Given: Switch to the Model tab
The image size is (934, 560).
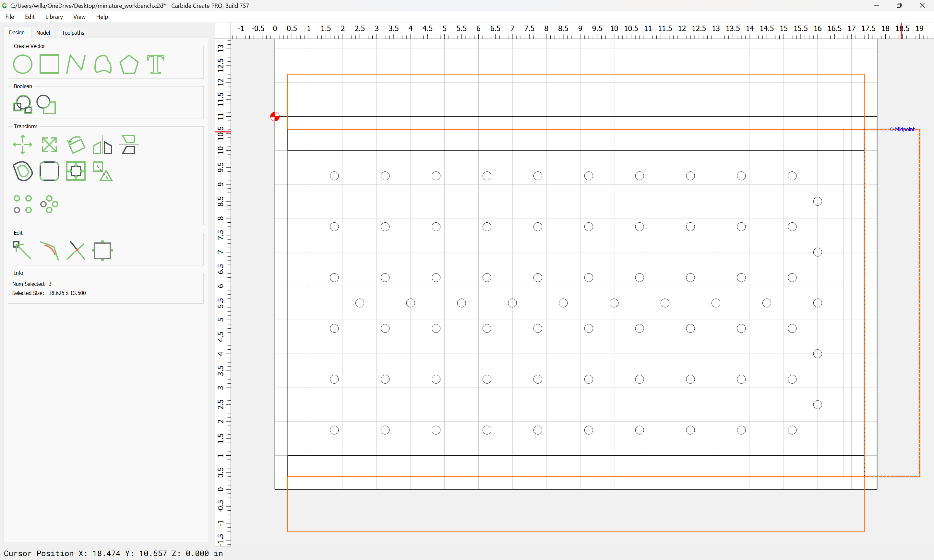Looking at the screenshot, I should point(43,33).
